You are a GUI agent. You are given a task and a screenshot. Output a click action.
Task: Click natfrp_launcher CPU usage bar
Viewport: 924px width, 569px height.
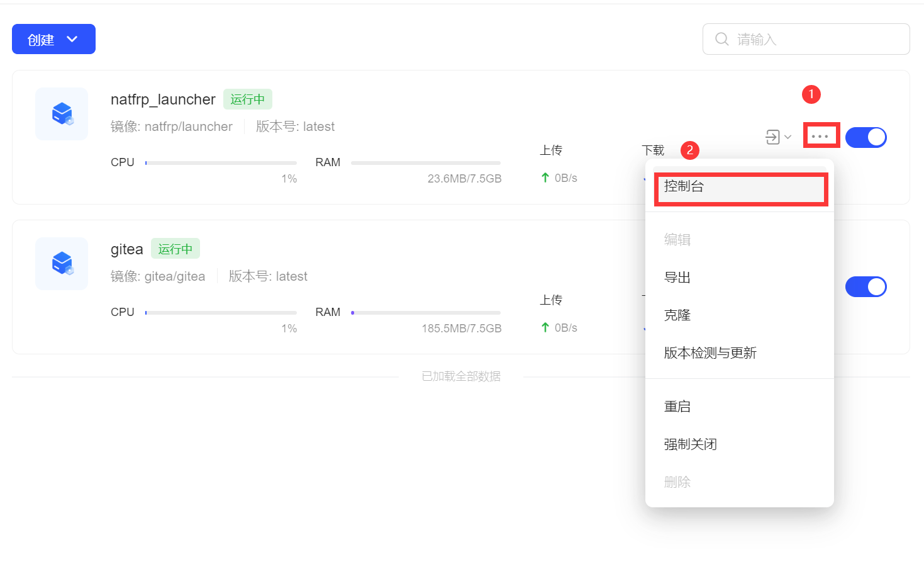pos(221,163)
